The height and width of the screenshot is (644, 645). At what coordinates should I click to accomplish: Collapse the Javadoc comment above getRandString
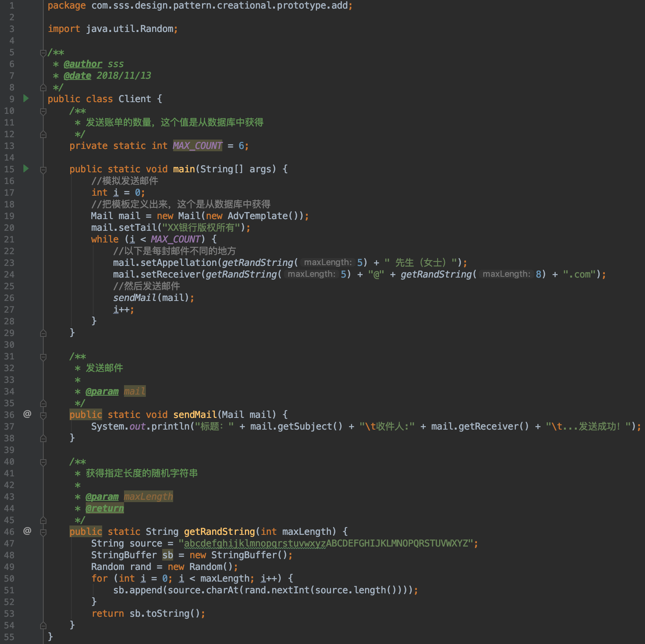43,462
